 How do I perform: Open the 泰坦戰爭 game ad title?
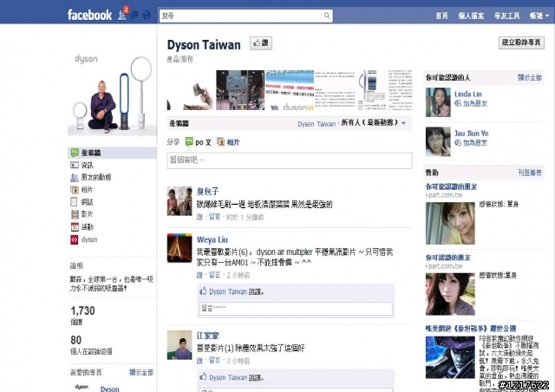pos(471,329)
